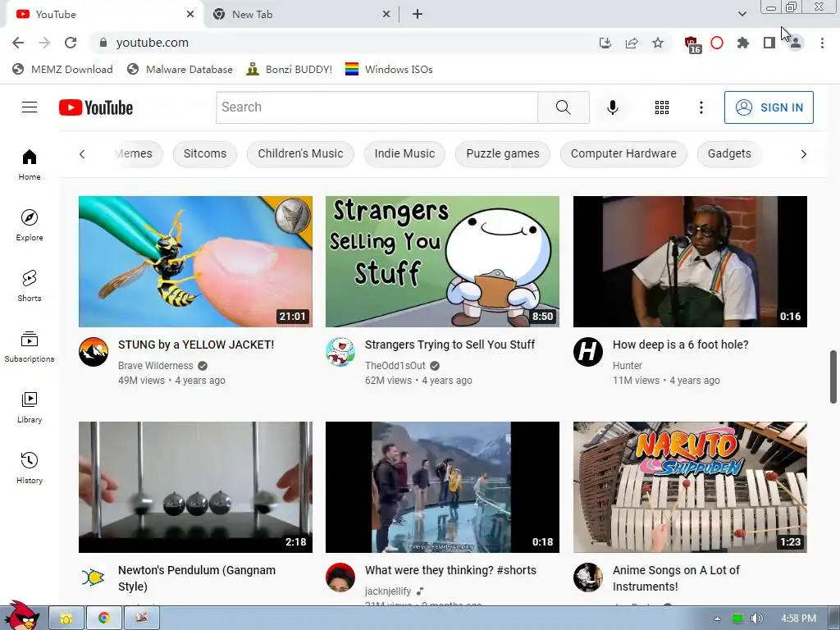Open the YouTube hamburger guide menu
The image size is (840, 630).
tap(30, 107)
